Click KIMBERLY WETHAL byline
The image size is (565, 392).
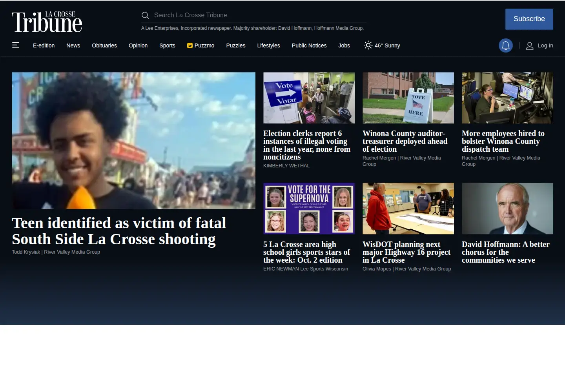(x=286, y=166)
